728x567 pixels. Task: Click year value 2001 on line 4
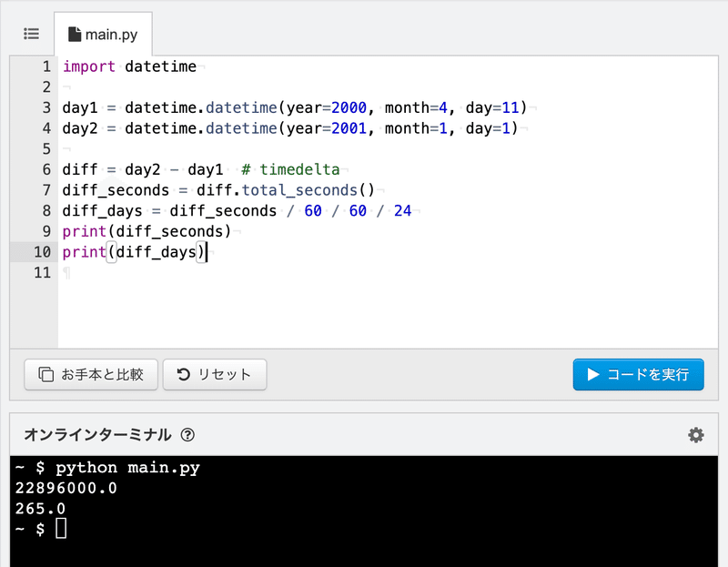(x=349, y=128)
